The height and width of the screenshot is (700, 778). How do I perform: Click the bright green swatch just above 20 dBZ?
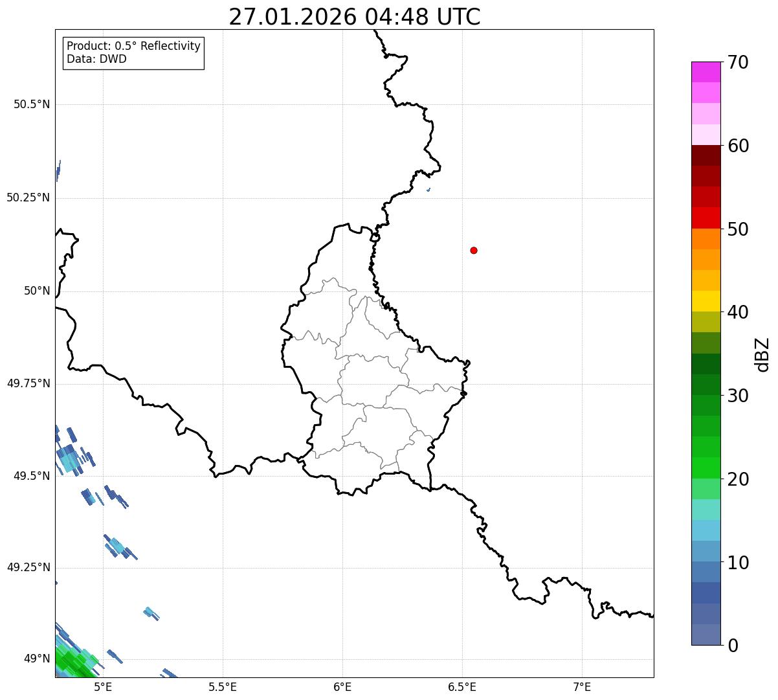click(706, 468)
